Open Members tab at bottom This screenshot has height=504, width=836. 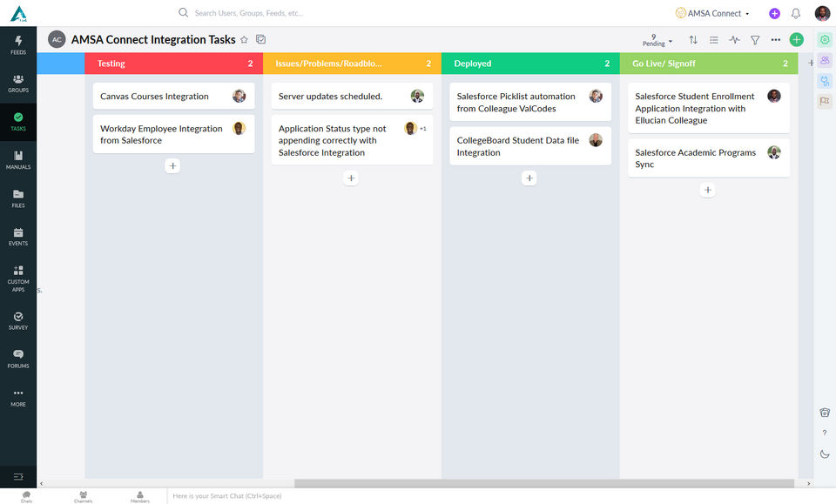[139, 496]
